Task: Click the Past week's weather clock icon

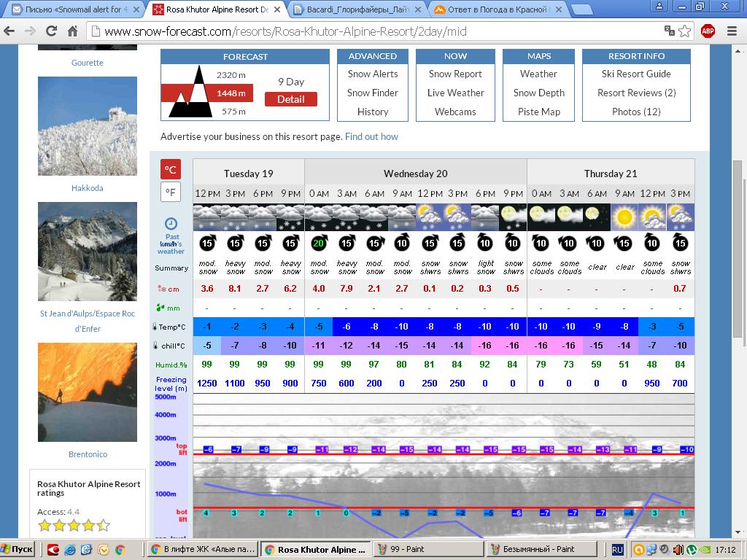Action: pos(171,224)
